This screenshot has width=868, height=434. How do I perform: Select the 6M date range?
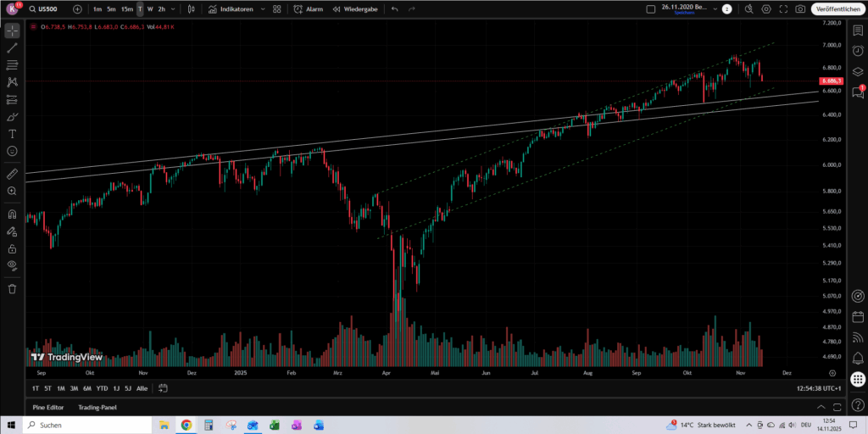(x=87, y=388)
